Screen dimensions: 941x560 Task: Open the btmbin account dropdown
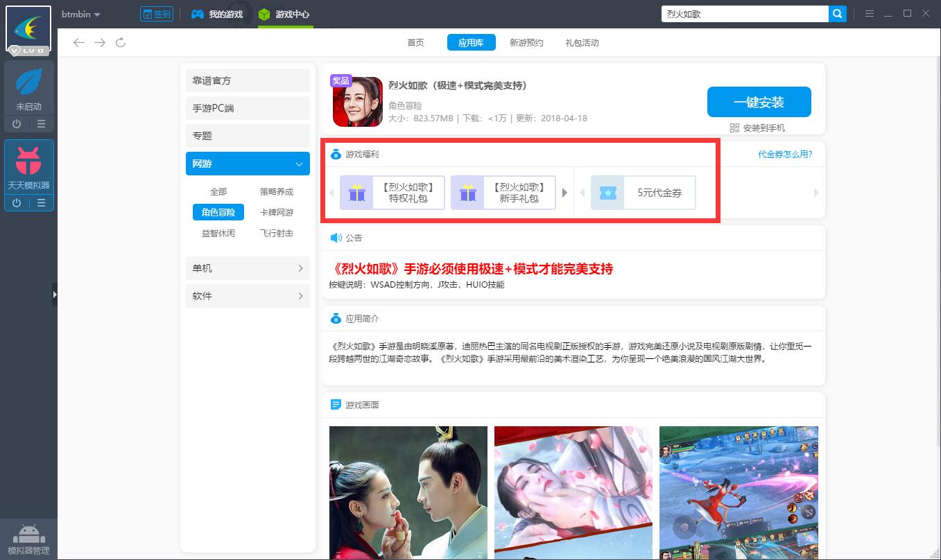click(x=81, y=15)
